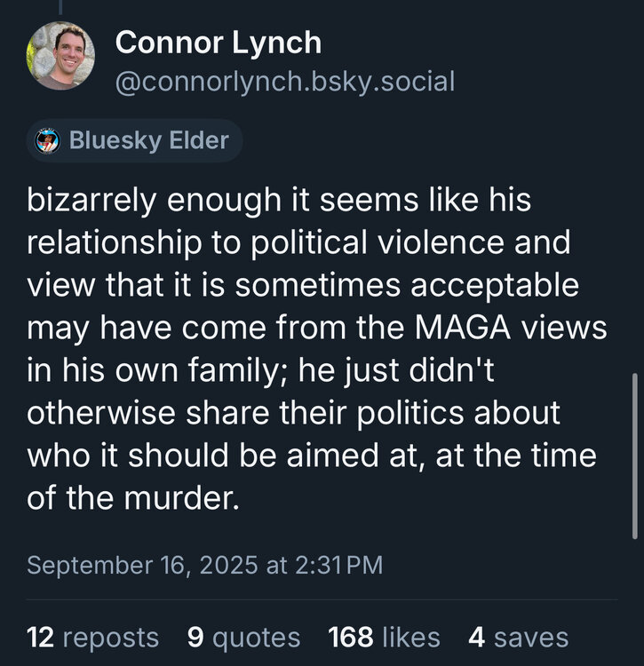The width and height of the screenshot is (644, 666).
Task: Click the Connor Lynch display name
Action: pyautogui.click(x=219, y=42)
